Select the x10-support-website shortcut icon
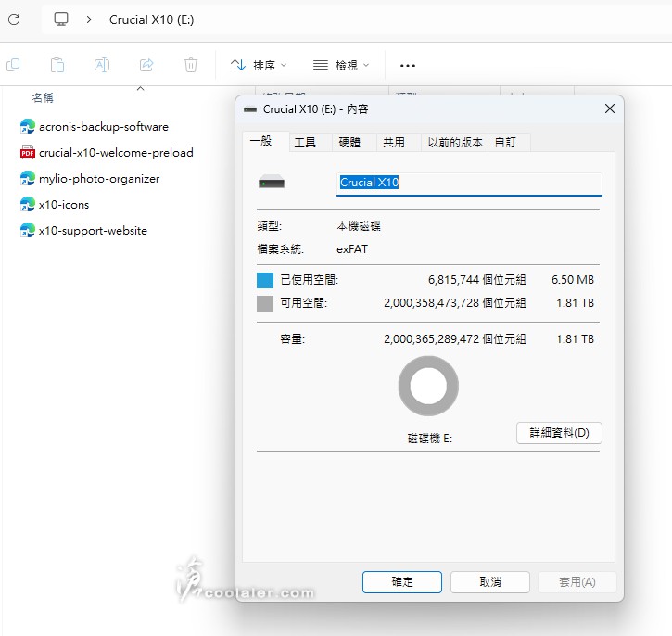 click(28, 230)
